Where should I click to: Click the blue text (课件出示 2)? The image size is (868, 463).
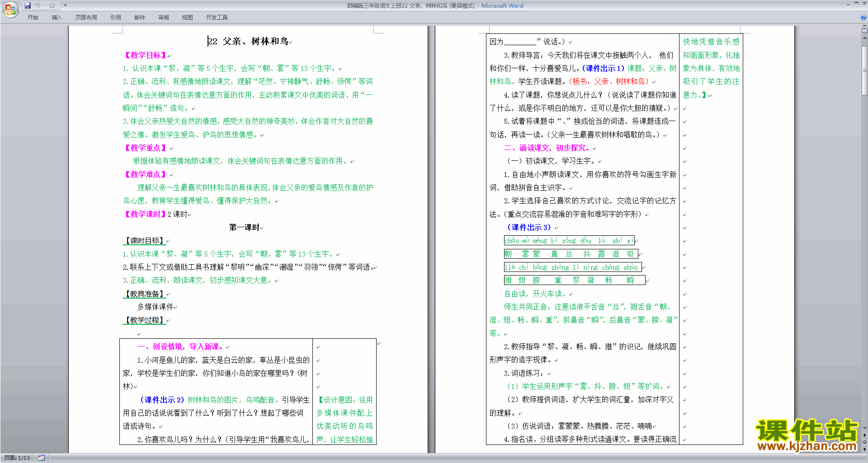tap(162, 400)
